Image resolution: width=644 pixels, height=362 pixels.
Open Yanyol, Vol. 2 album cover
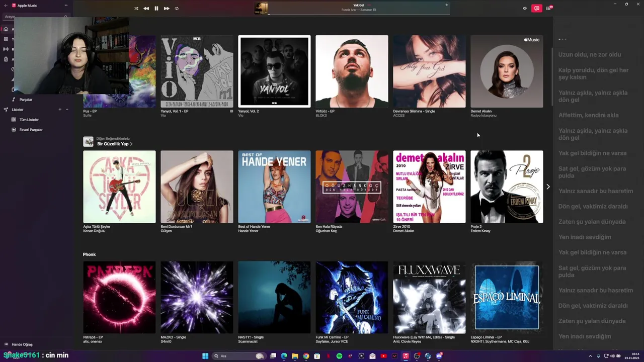click(x=274, y=71)
